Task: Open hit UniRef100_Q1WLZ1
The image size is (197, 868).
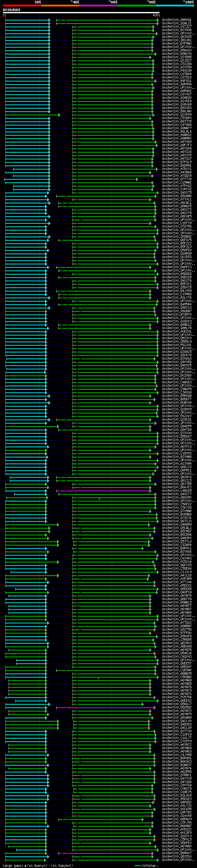Action: tap(177, 23)
